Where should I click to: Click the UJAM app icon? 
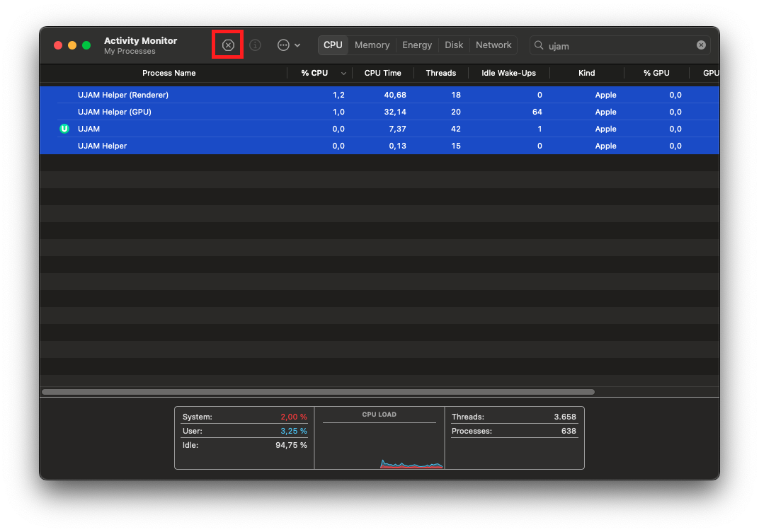tap(64, 129)
